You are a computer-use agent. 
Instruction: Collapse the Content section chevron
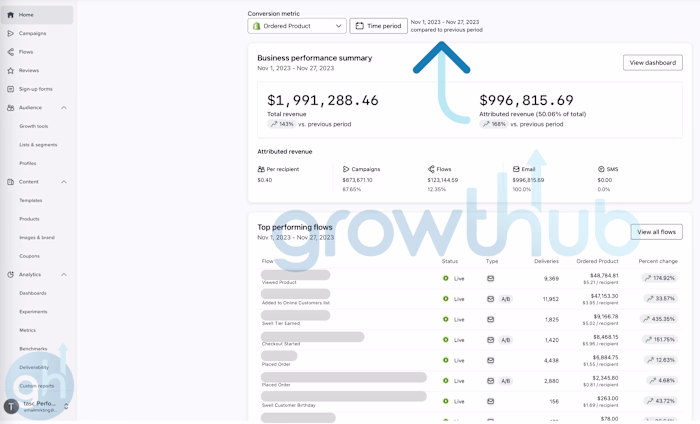pos(64,182)
